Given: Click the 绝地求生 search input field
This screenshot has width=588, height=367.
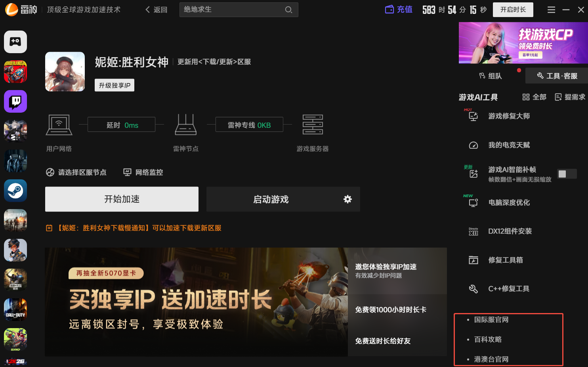Looking at the screenshot, I should [232, 10].
